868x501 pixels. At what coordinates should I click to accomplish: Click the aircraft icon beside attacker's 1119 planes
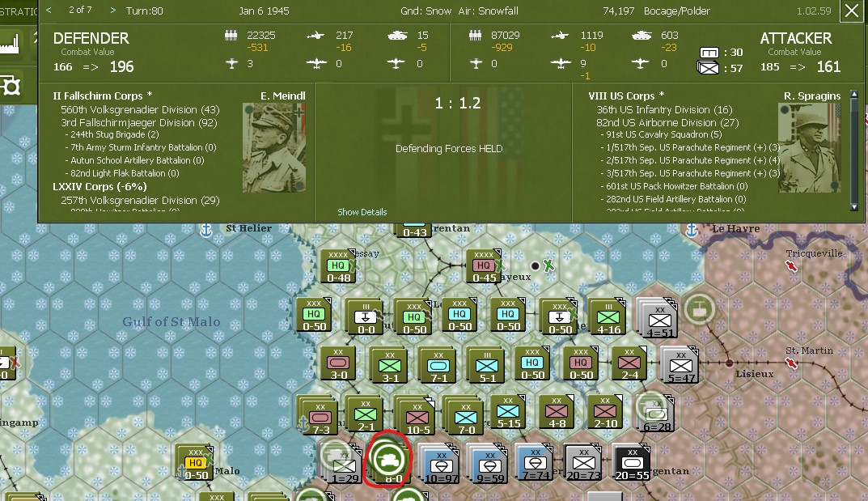[x=560, y=36]
